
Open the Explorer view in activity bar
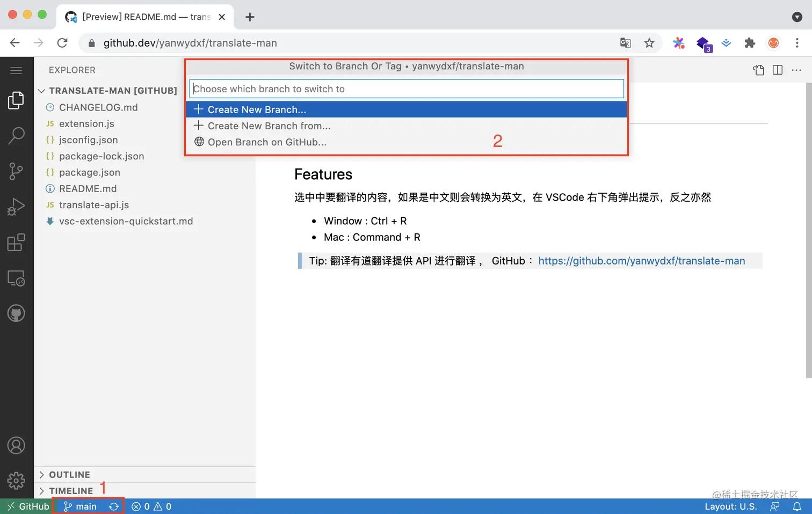point(16,100)
